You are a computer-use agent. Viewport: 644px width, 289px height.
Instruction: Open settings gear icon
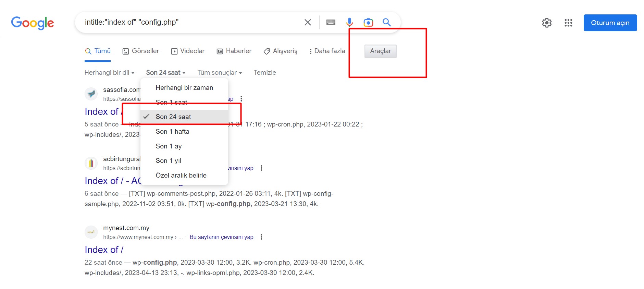pos(547,23)
